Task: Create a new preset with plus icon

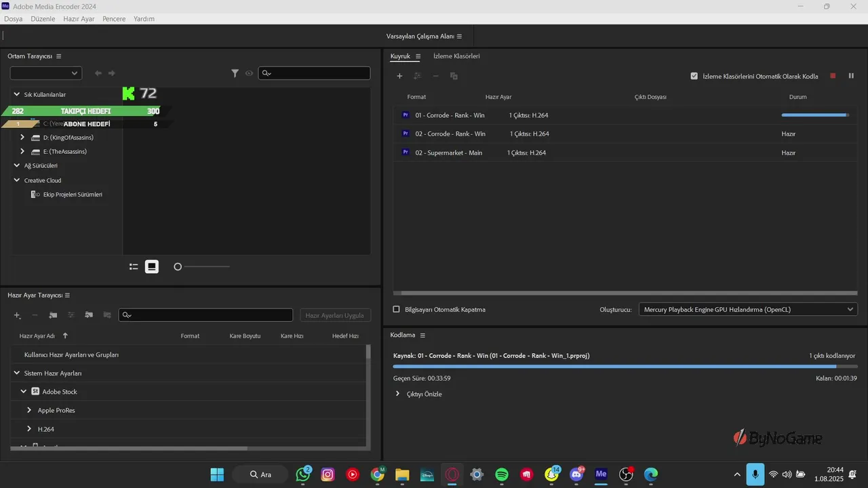Action: [x=18, y=315]
